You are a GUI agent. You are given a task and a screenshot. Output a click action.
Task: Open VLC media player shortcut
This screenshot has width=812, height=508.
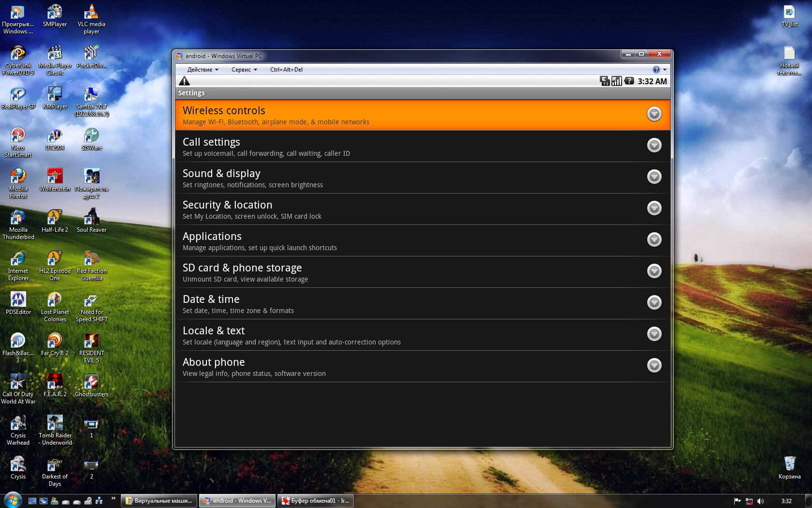[x=91, y=19]
